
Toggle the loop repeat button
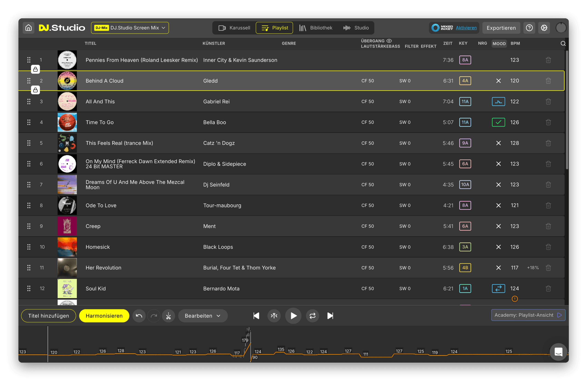[x=313, y=316]
